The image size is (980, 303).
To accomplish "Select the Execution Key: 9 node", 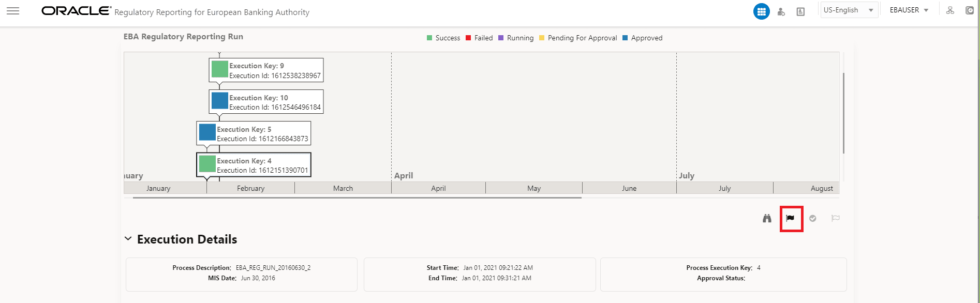I will pos(266,70).
